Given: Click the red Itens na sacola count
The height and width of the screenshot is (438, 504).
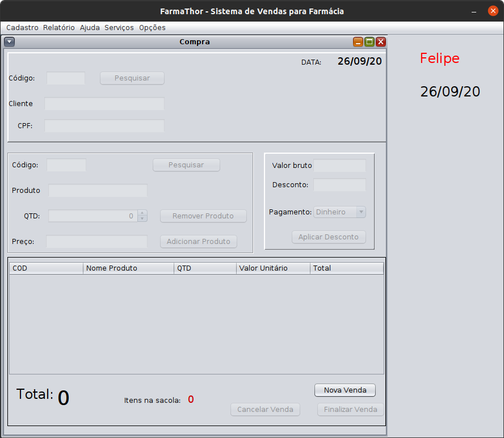Looking at the screenshot, I should pyautogui.click(x=191, y=399).
